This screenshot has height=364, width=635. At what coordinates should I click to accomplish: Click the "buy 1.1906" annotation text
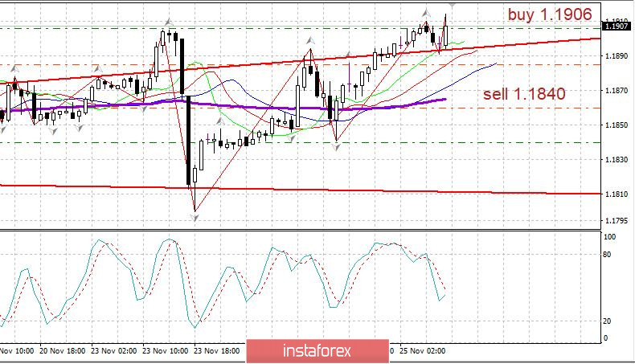[550, 14]
